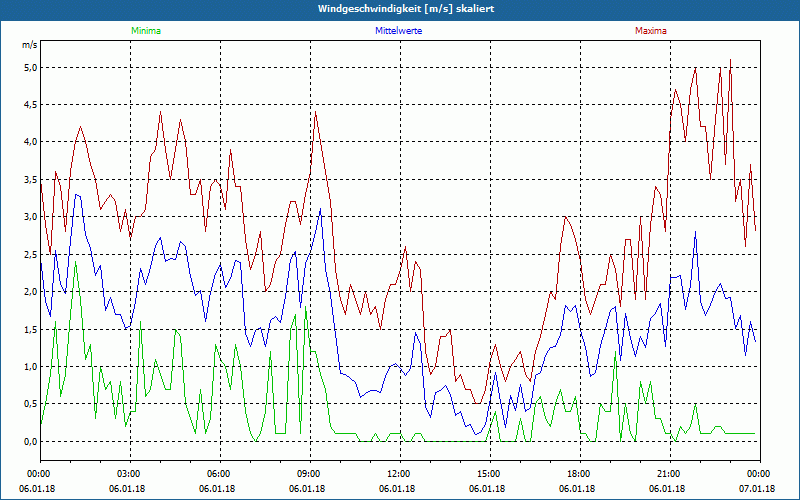Click the 06:00 time axis label

click(220, 474)
